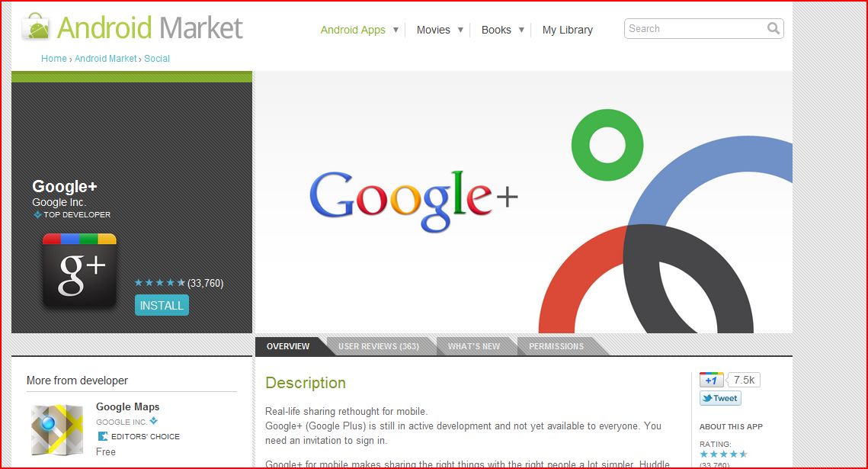868x469 pixels.
Task: Click rating stars under About This App
Action: [x=723, y=454]
